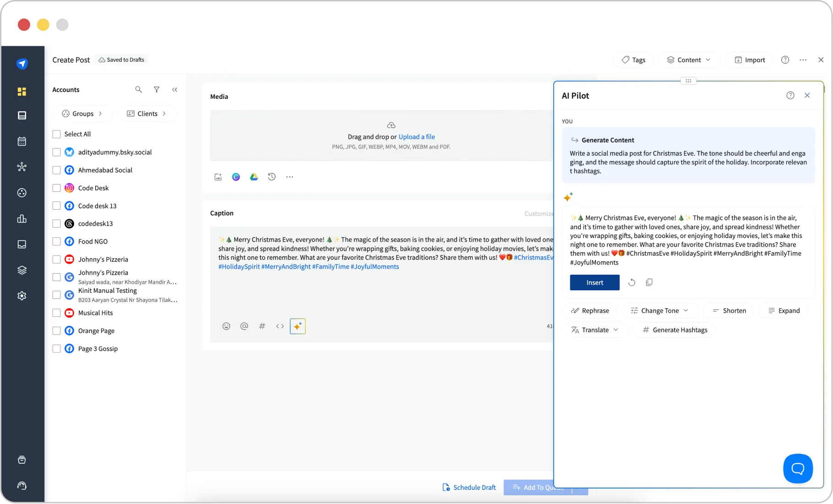Select the Food NGO account checkbox

[57, 241]
